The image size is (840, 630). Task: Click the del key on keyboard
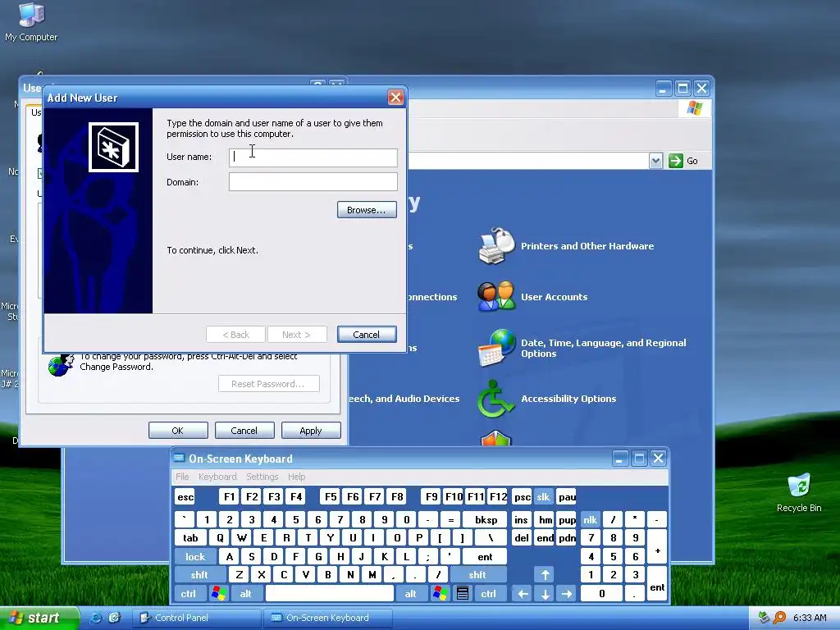522,538
